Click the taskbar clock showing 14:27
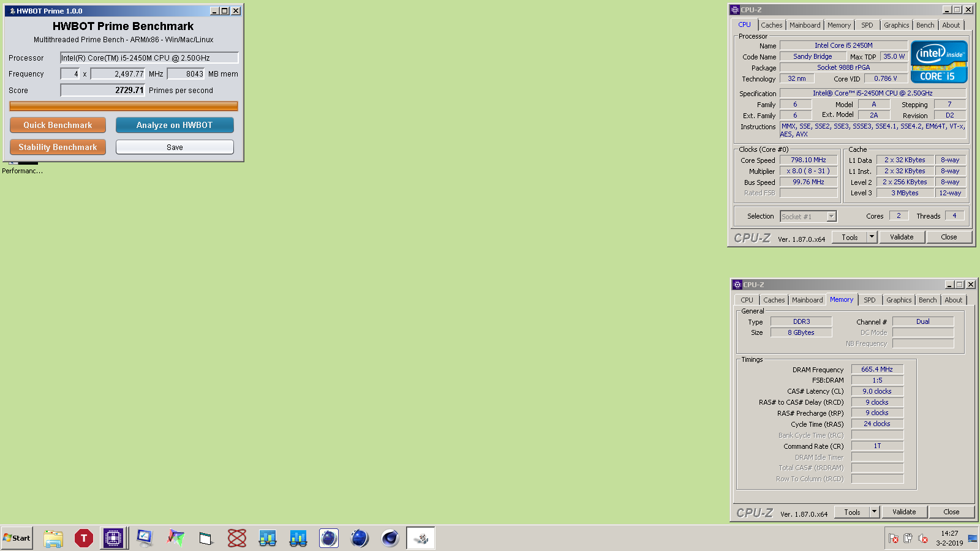 tap(949, 533)
